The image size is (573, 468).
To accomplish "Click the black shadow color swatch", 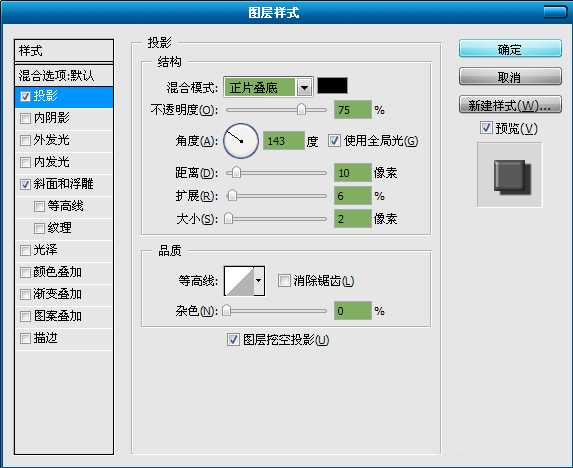I will 332,86.
